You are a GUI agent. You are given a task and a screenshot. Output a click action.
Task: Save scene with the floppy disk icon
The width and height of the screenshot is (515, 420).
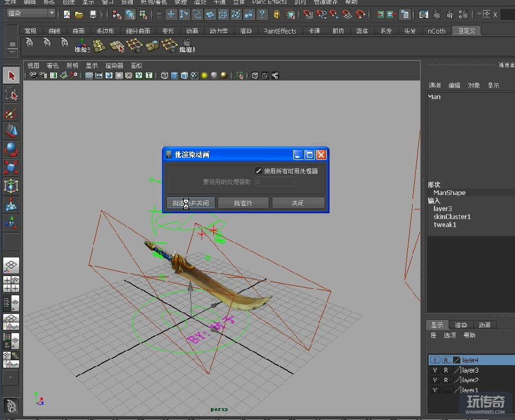[x=93, y=14]
